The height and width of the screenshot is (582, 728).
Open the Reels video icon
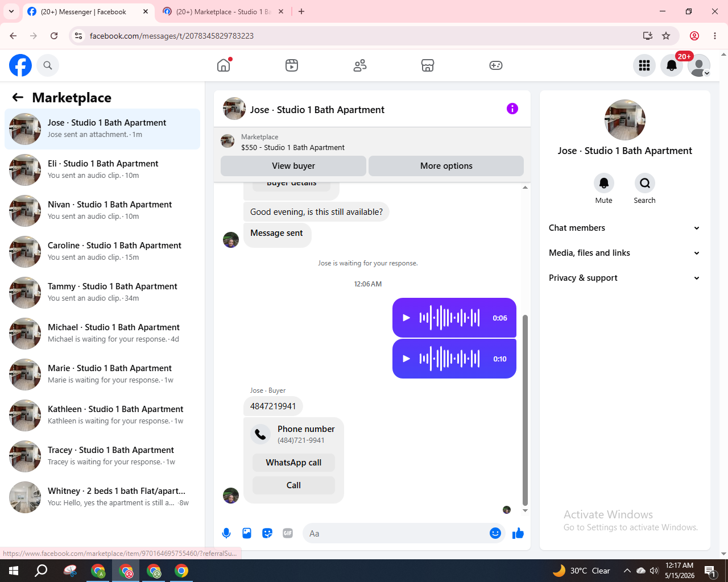pyautogui.click(x=292, y=65)
